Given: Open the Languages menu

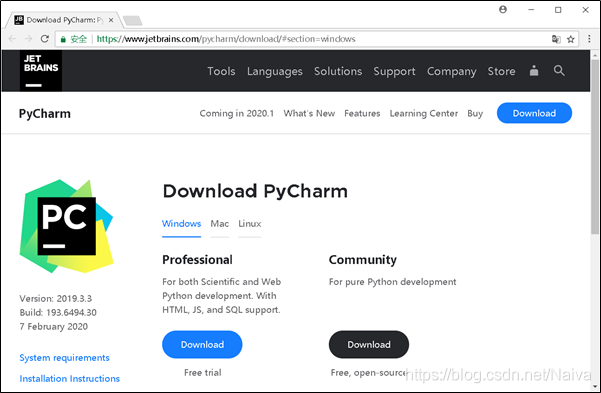Looking at the screenshot, I should [x=275, y=71].
